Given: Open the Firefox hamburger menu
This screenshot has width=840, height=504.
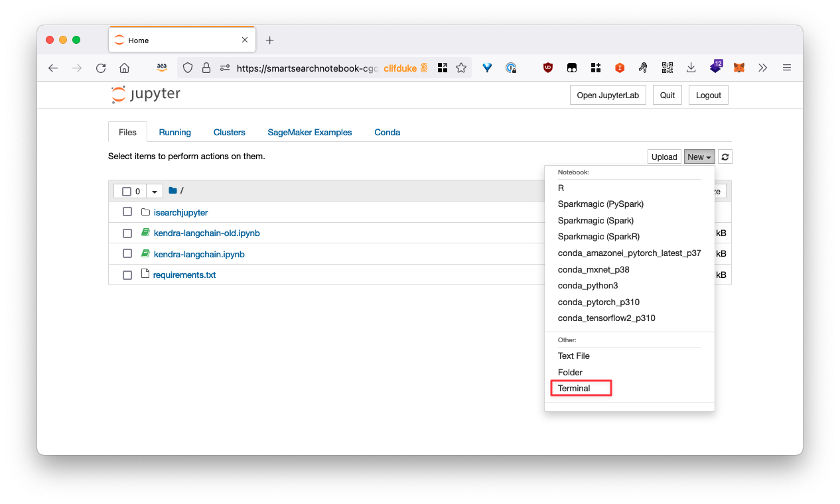Looking at the screenshot, I should pos(787,68).
